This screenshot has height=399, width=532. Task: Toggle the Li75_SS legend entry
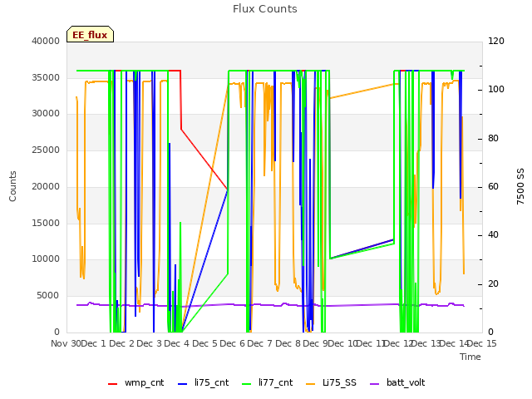tap(331, 382)
